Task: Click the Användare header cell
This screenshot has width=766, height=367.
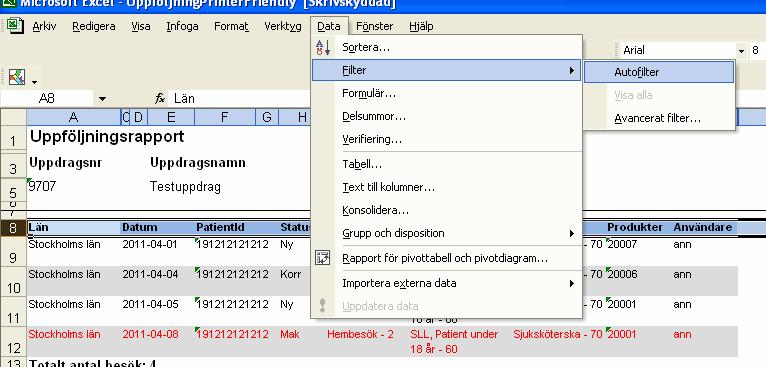Action: (x=702, y=227)
